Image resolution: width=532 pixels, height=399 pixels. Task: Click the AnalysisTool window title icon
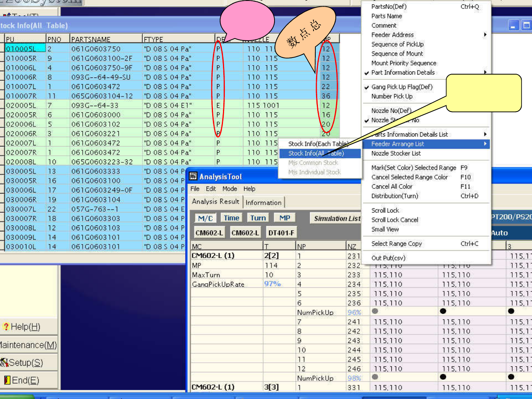point(193,176)
